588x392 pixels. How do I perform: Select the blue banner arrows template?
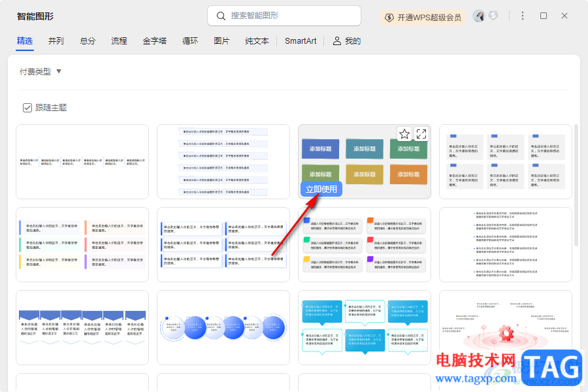[82, 327]
